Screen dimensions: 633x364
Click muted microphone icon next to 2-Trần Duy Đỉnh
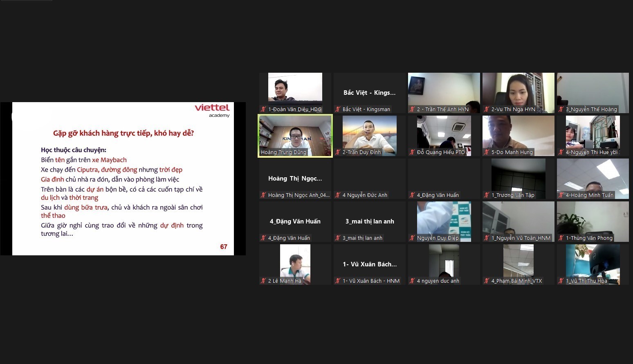tap(338, 152)
